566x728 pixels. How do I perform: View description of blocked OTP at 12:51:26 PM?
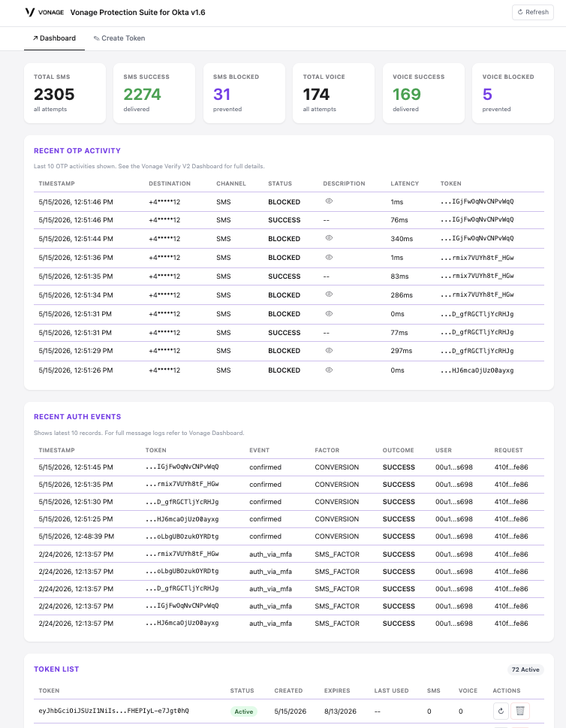pyautogui.click(x=329, y=370)
